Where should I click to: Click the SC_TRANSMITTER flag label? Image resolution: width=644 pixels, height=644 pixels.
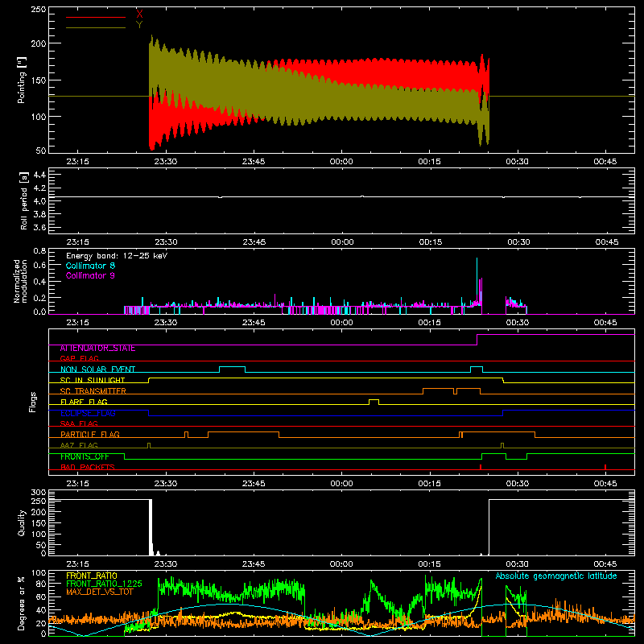(x=93, y=391)
